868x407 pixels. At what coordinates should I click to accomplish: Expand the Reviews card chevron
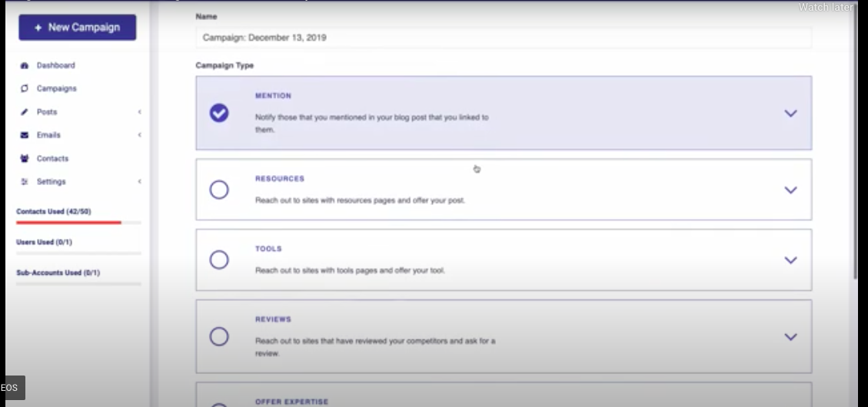pos(790,336)
